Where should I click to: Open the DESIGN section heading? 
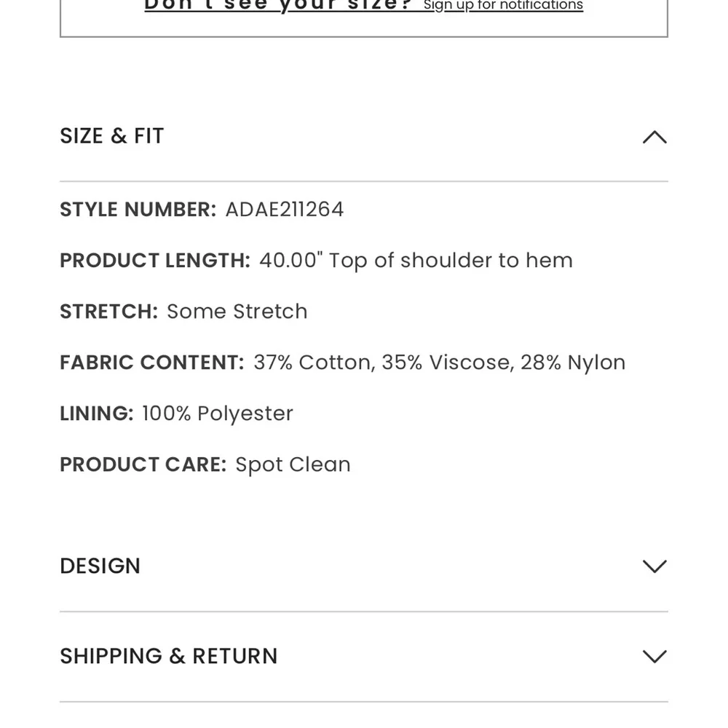[x=100, y=566]
